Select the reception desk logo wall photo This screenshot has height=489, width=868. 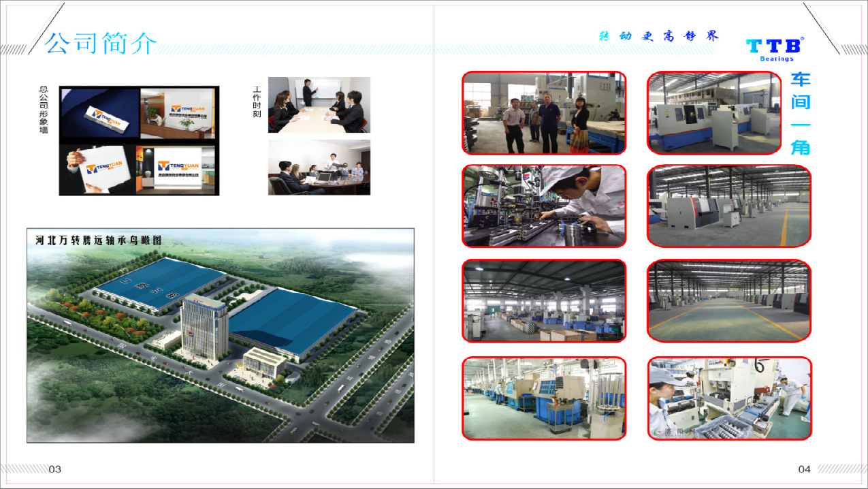click(x=179, y=114)
